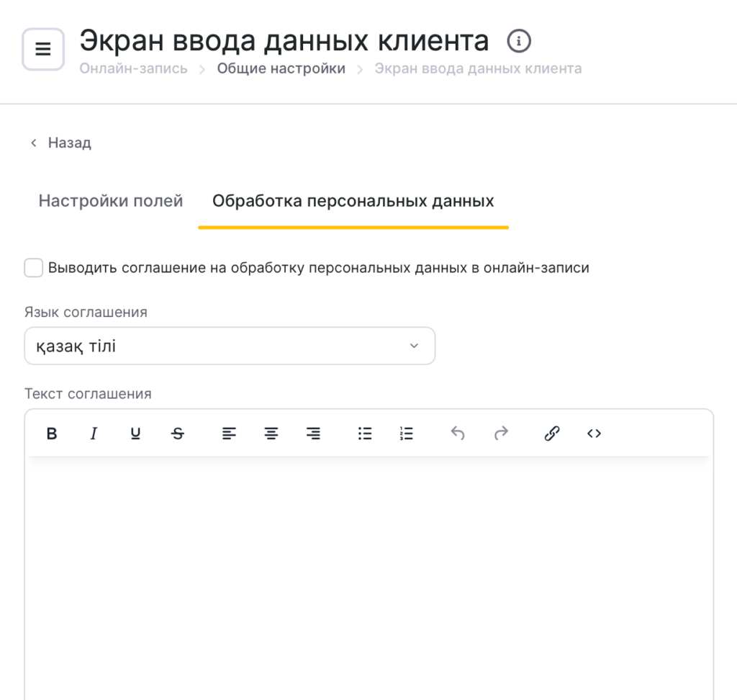Align agreement text to the left
The width and height of the screenshot is (737, 700).
coord(229,434)
